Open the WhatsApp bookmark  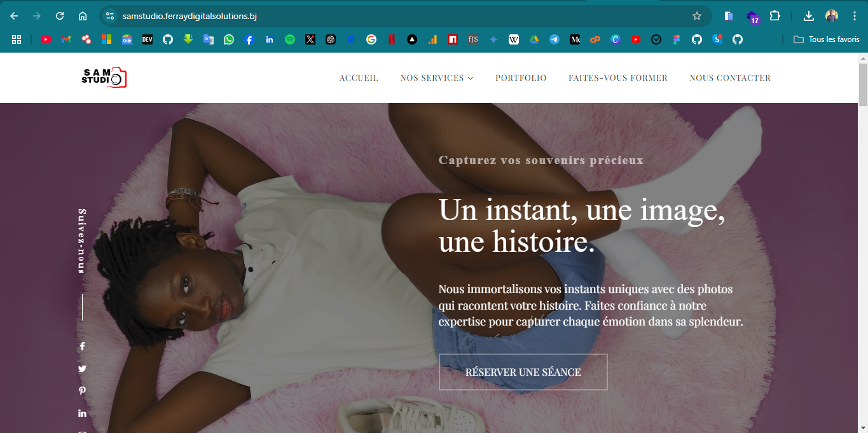click(229, 39)
